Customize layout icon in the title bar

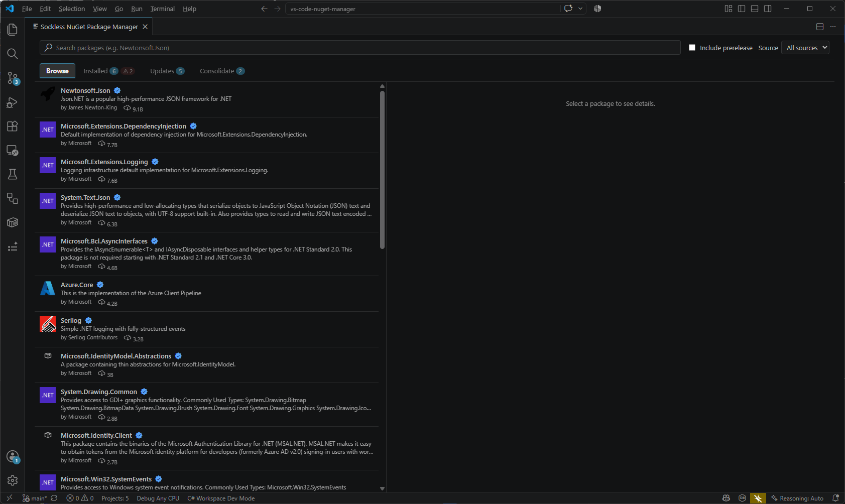pos(729,9)
